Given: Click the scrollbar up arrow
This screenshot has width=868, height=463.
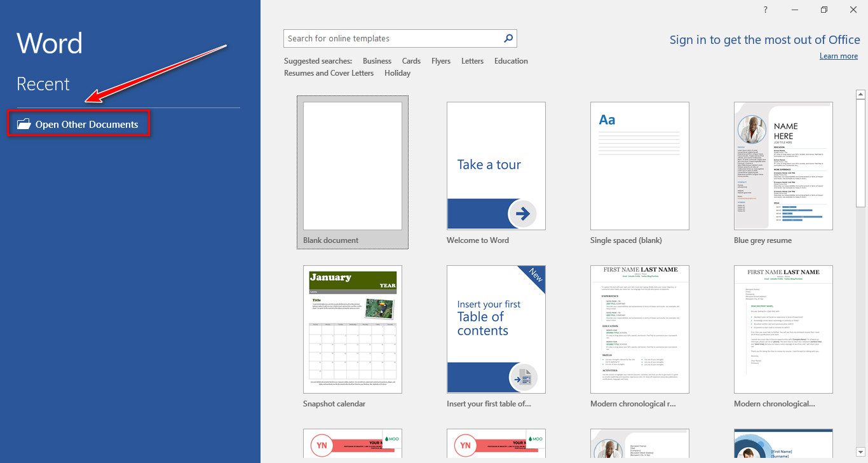Looking at the screenshot, I should [x=860, y=94].
